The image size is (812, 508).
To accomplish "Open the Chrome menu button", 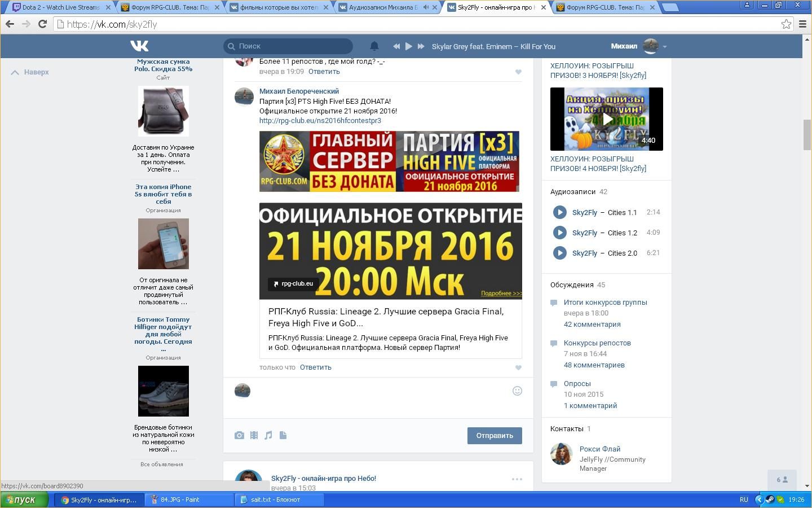I will tap(803, 24).
